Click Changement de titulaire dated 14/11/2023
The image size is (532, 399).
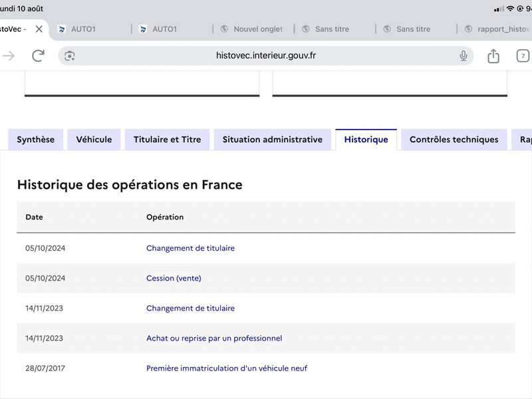pyautogui.click(x=190, y=308)
